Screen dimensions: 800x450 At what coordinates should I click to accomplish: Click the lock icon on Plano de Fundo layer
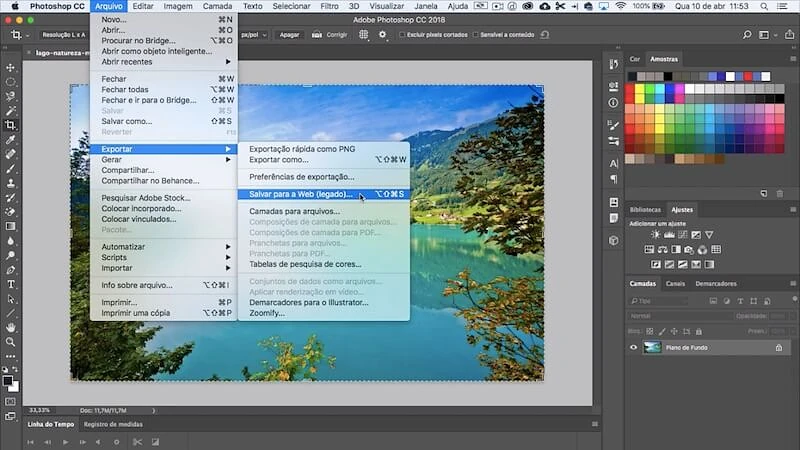click(x=779, y=347)
